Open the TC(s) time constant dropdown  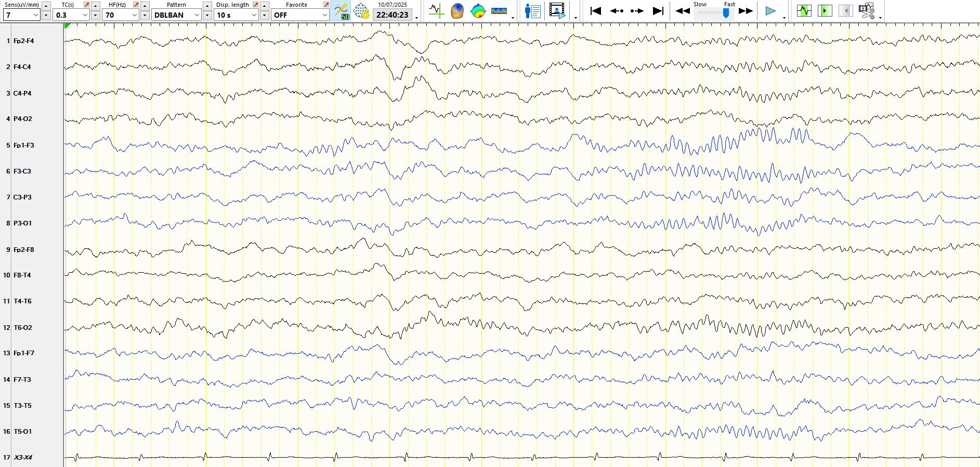[71, 15]
